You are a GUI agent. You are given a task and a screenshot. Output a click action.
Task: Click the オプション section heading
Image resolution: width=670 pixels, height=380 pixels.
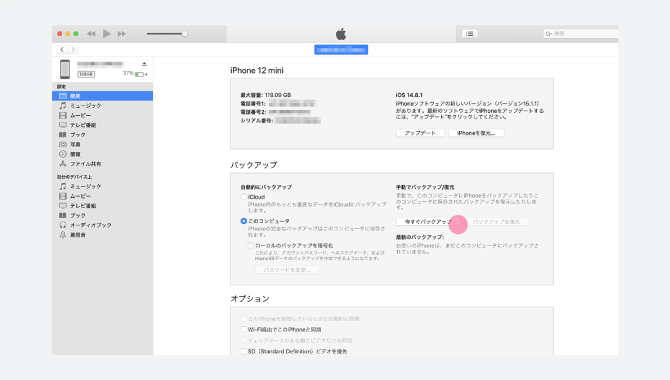point(250,298)
